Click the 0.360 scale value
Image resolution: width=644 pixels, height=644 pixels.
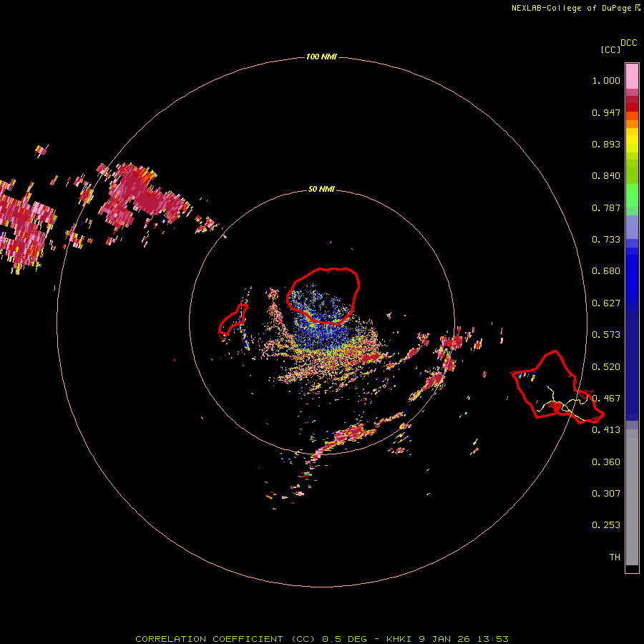606,462
